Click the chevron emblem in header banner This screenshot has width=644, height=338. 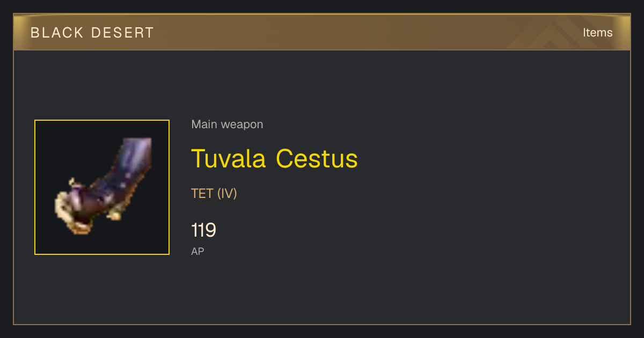coord(555,32)
